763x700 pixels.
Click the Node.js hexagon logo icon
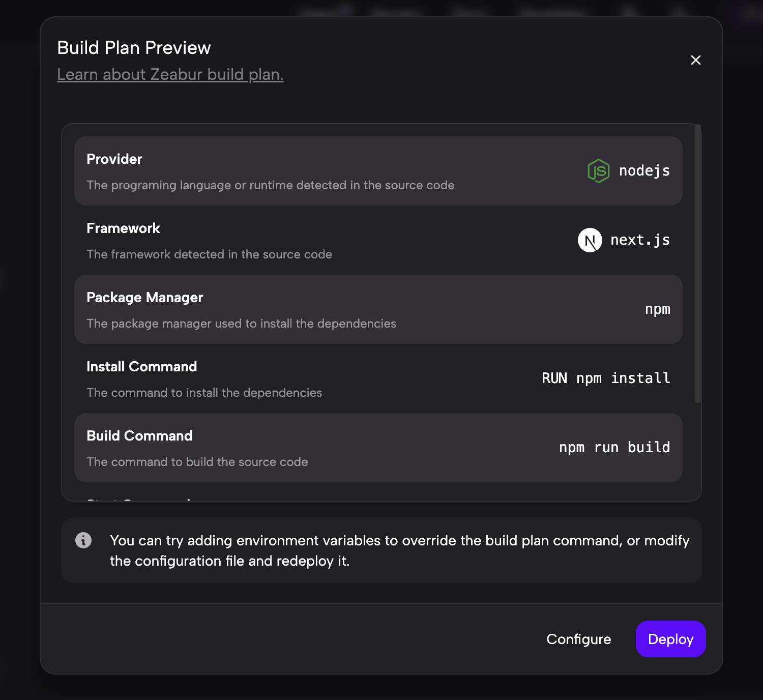click(598, 171)
